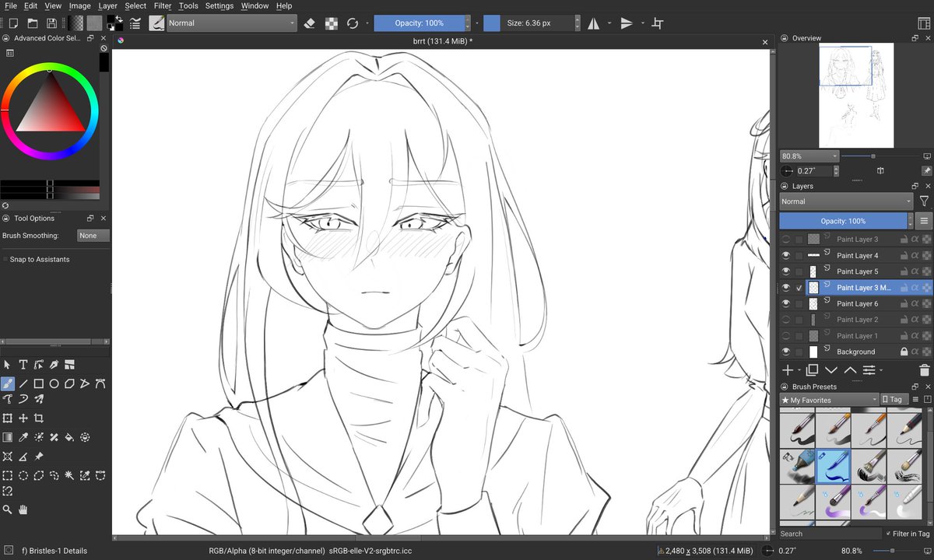Expand Add layer dropdown arrow

799,371
